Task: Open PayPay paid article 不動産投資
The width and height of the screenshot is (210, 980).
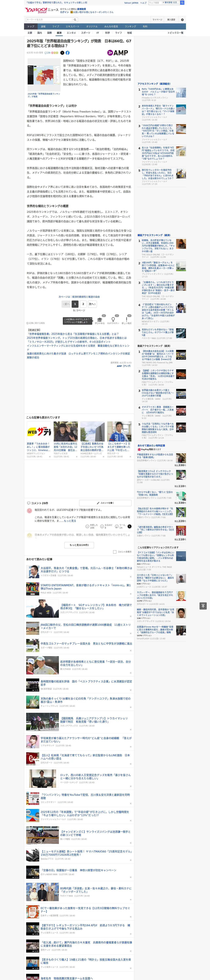Action: (x=155, y=456)
